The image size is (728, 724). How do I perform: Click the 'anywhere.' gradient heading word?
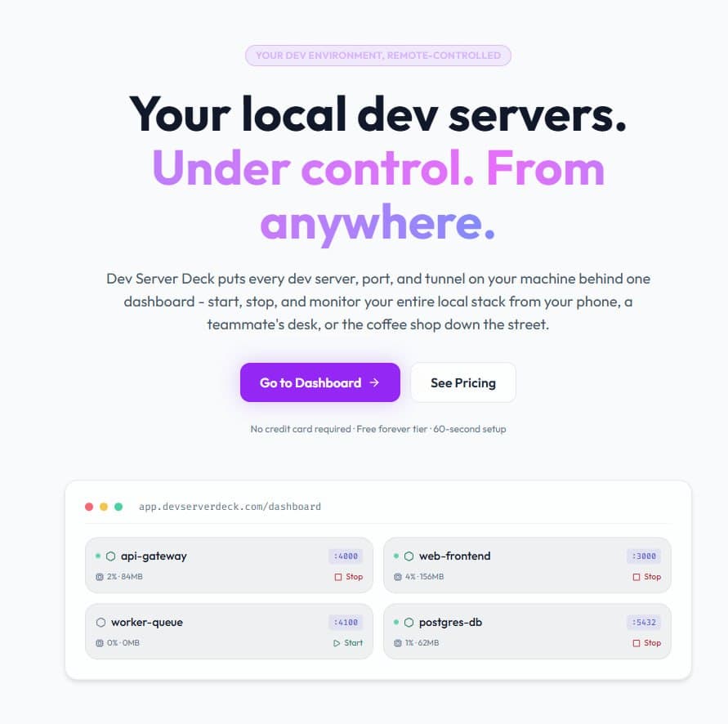point(378,224)
